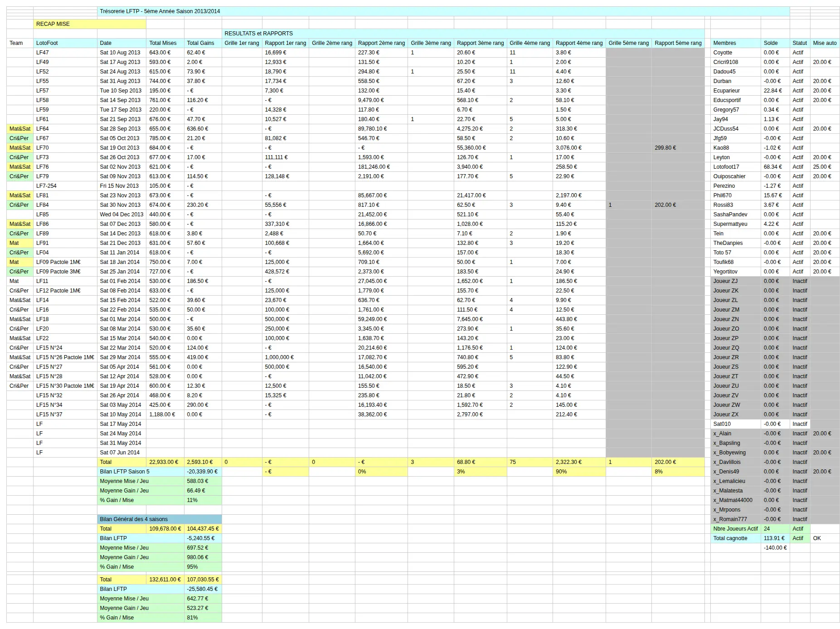Click the Mise auto column header

click(x=825, y=43)
